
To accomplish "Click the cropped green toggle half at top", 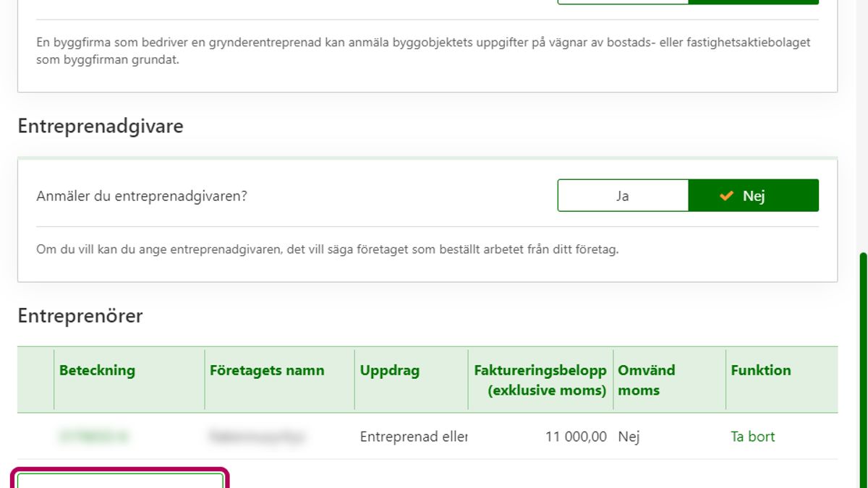I will point(753,2).
